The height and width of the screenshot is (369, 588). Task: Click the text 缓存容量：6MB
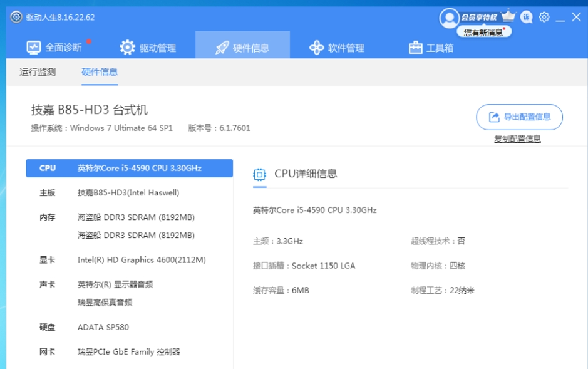[x=281, y=291]
